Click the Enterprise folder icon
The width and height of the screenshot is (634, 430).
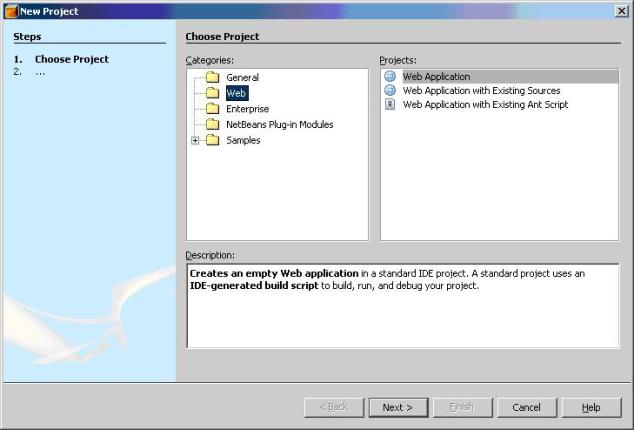(x=211, y=109)
